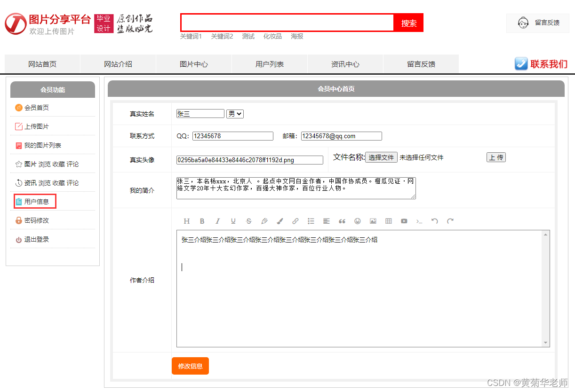Toggle italic in the editor toolbar
Image resolution: width=575 pixels, height=392 pixels.
pyautogui.click(x=218, y=221)
